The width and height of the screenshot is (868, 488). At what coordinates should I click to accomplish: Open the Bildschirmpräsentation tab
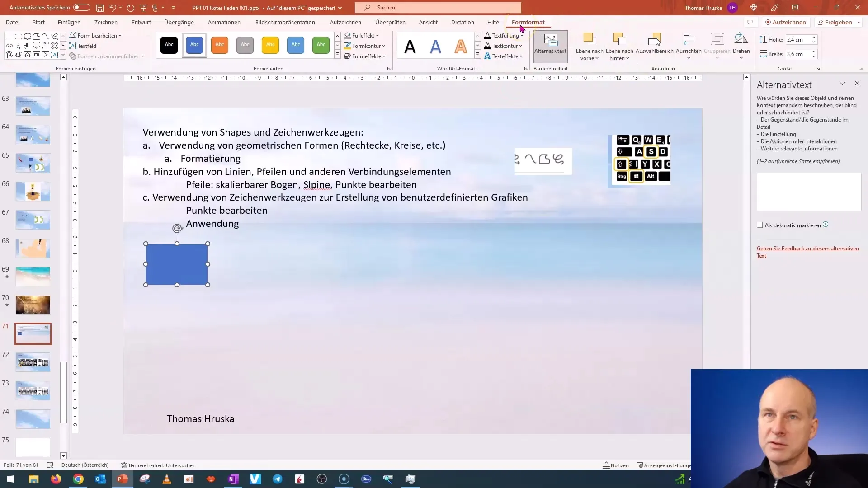(x=285, y=22)
